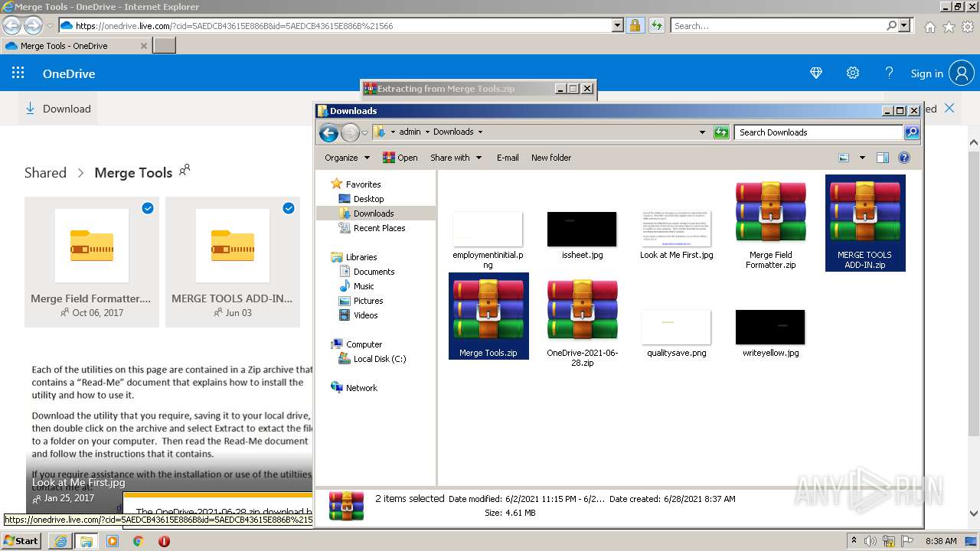Open OneDrive settings gear icon
This screenshot has width=980, height=551.
coord(853,73)
